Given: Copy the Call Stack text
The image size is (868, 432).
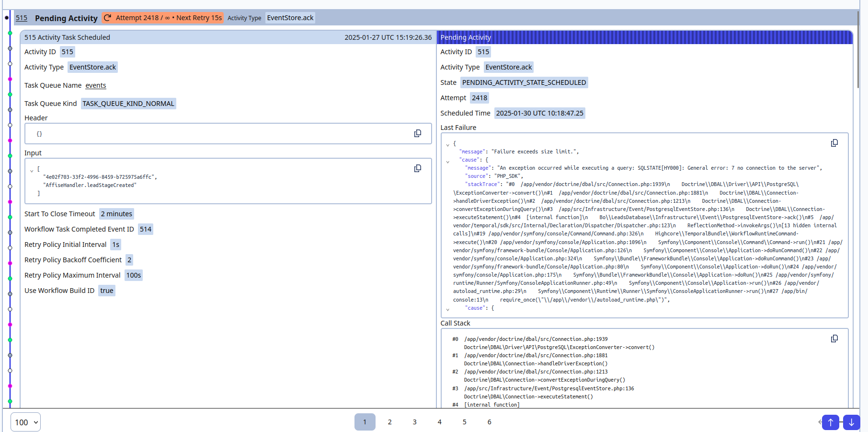Looking at the screenshot, I should (x=834, y=339).
